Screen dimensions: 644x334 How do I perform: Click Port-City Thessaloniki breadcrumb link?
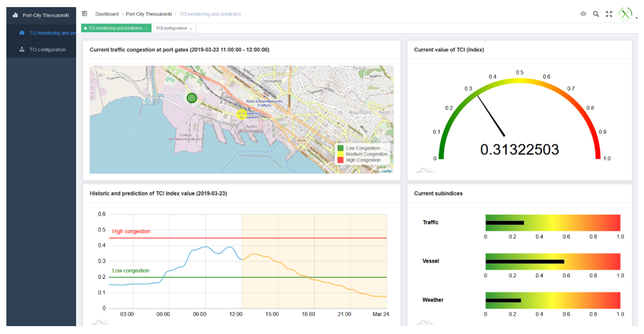[149, 14]
